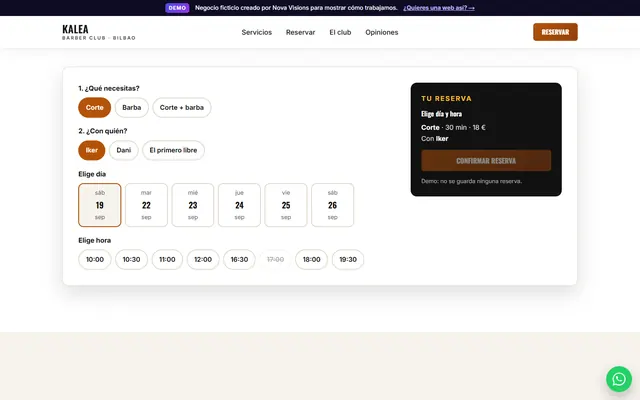Click the 'Elige día y hora' text

point(441,114)
